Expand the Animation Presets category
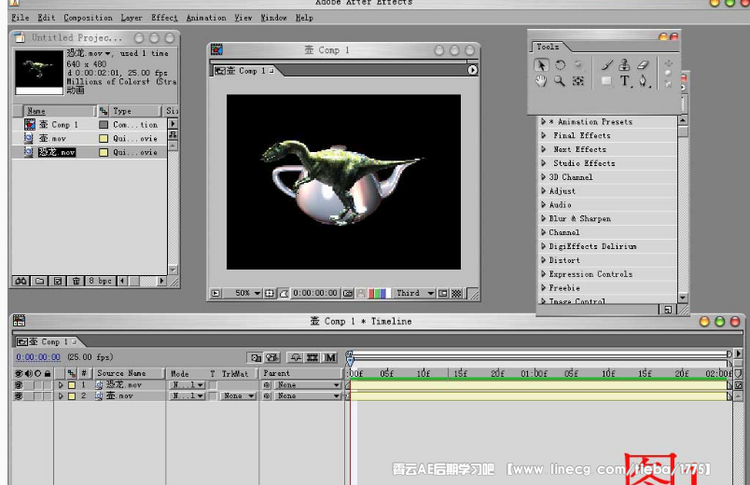The width and height of the screenshot is (750, 485). (x=544, y=121)
